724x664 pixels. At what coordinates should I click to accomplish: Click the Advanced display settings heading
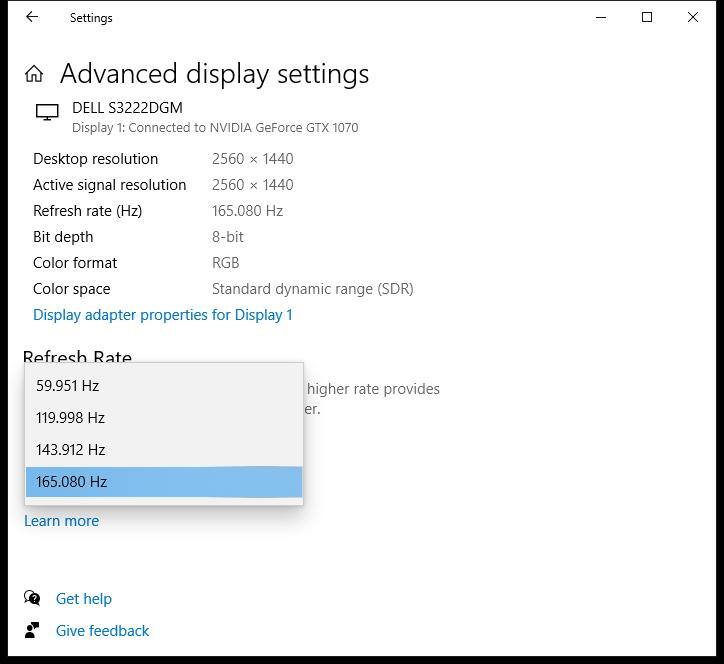click(x=214, y=74)
